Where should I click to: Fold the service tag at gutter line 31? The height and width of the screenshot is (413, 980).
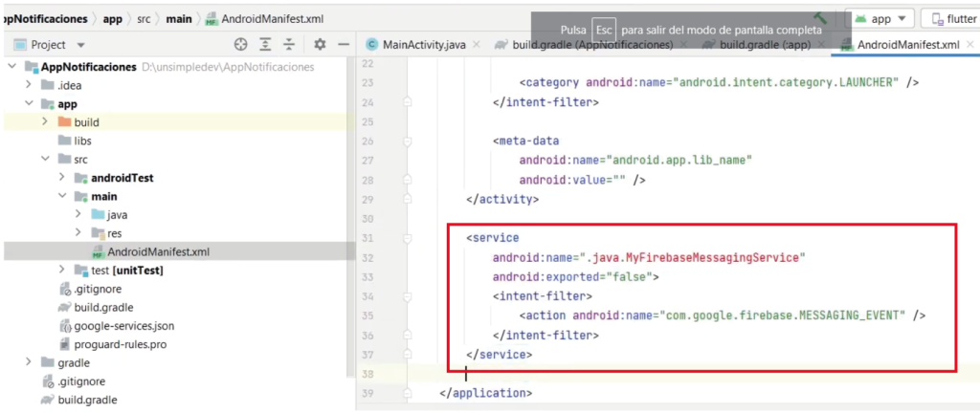pyautogui.click(x=408, y=237)
